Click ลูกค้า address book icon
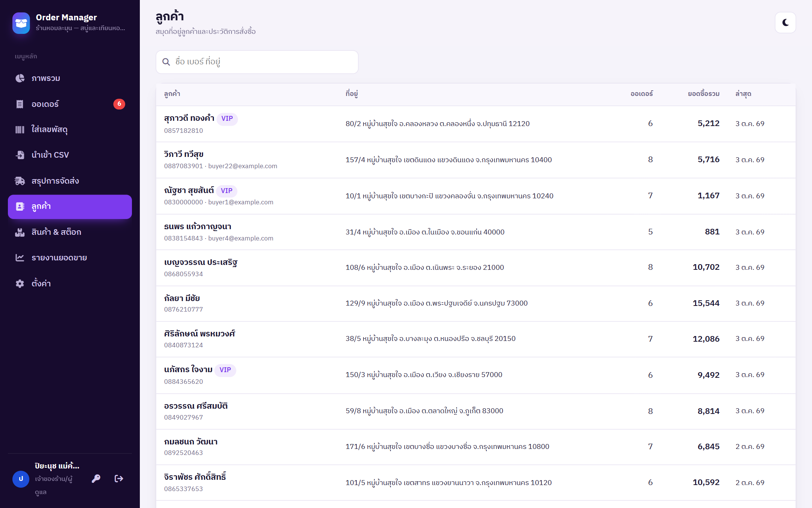The height and width of the screenshot is (508, 812). (x=20, y=207)
